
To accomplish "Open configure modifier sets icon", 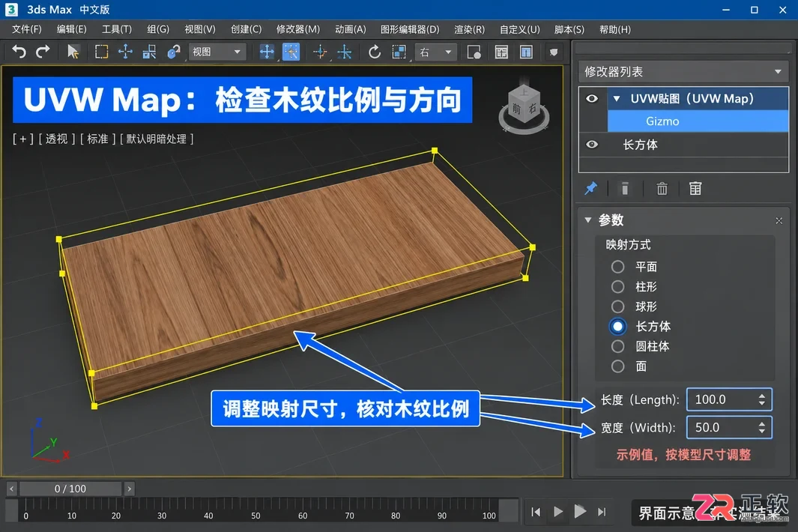I will [x=695, y=188].
